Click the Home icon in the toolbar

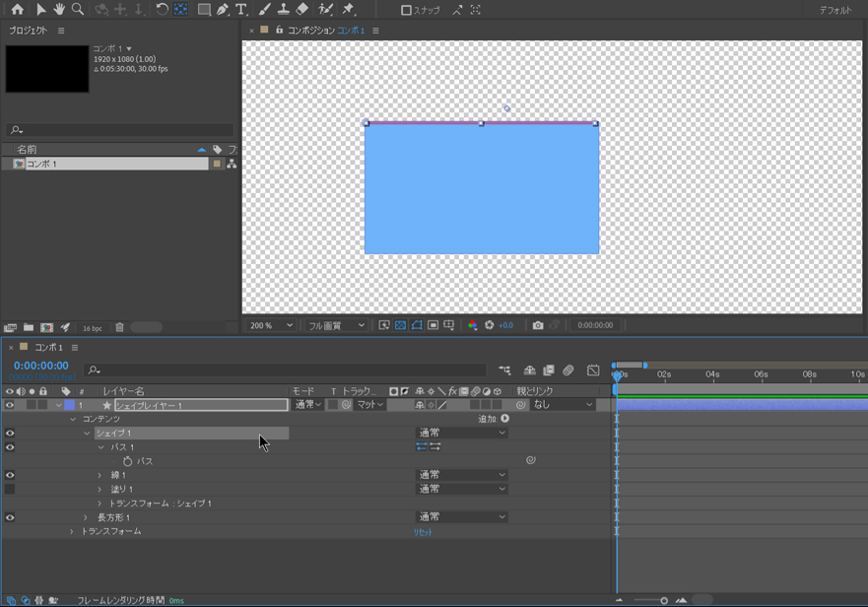(x=17, y=10)
